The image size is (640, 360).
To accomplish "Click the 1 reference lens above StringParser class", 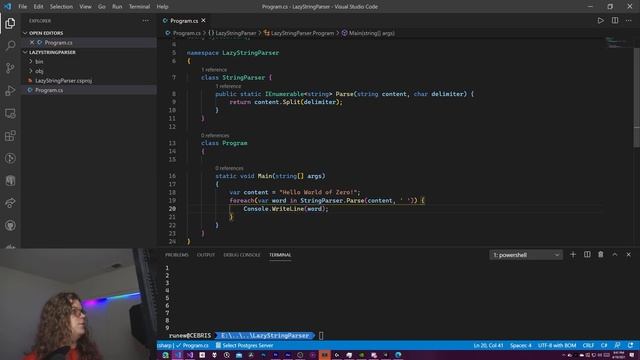I will [x=214, y=70].
